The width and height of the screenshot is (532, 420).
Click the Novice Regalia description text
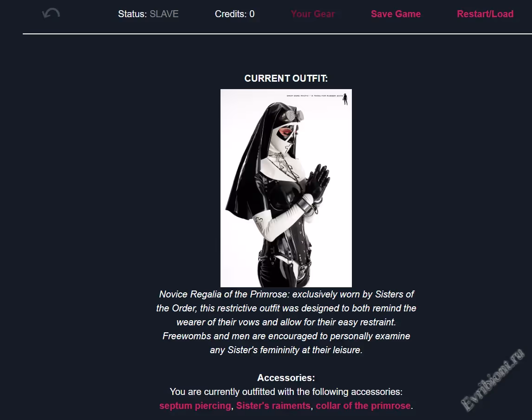pyautogui.click(x=286, y=322)
